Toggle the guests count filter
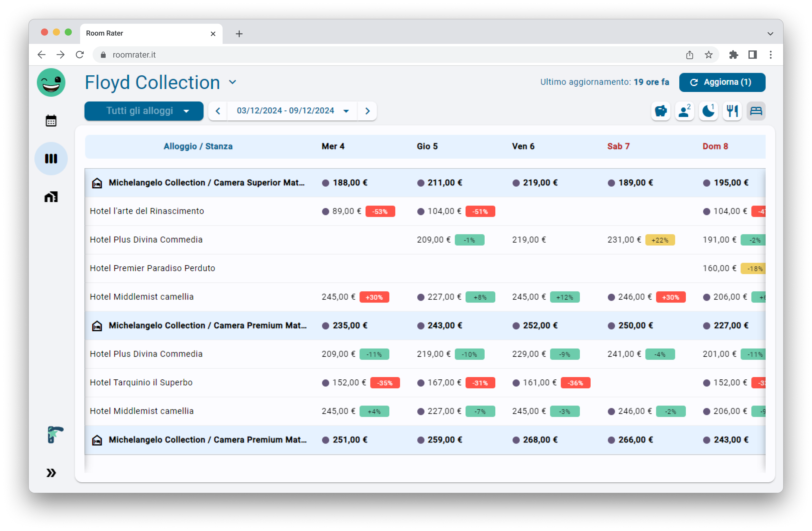812x531 pixels. tap(684, 111)
